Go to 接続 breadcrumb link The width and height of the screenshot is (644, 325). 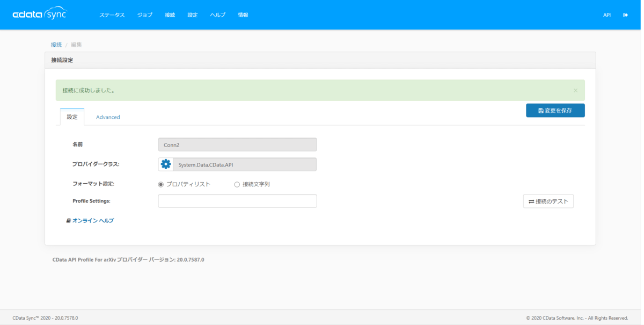coord(56,45)
